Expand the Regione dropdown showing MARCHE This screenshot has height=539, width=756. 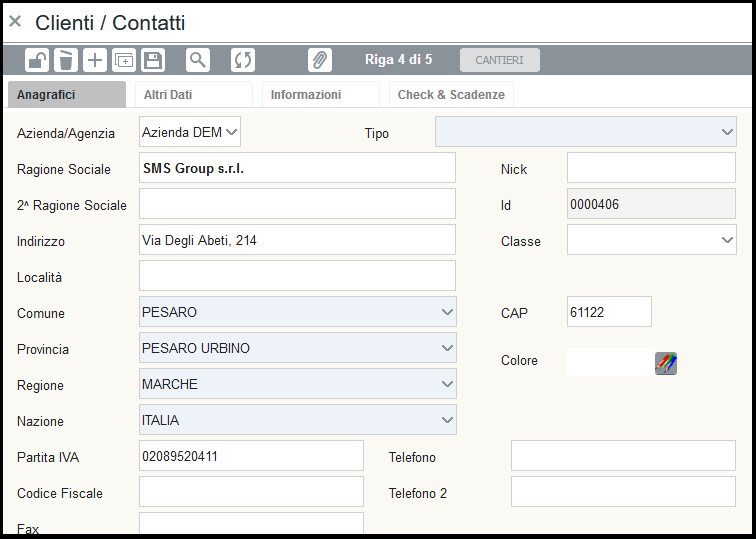coord(446,384)
